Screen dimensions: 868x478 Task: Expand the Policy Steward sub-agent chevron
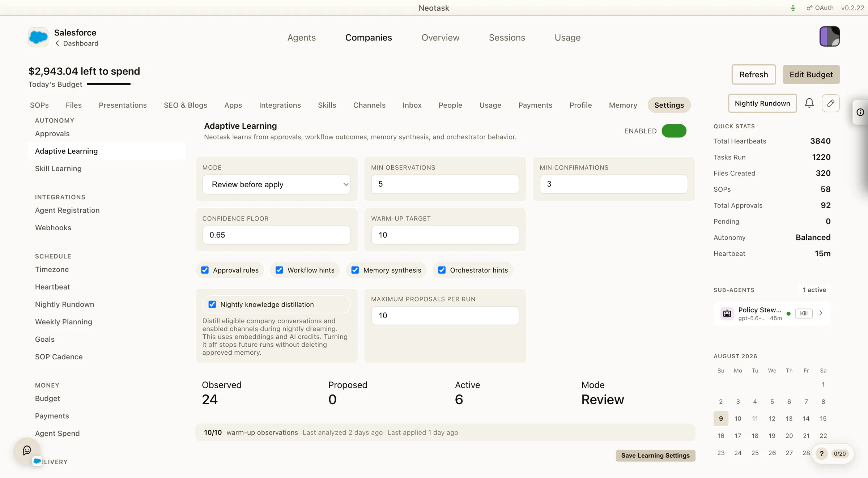click(x=821, y=313)
